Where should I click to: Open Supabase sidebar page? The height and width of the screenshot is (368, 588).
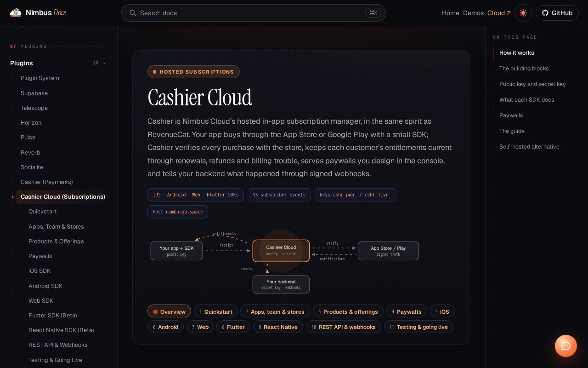pos(34,93)
